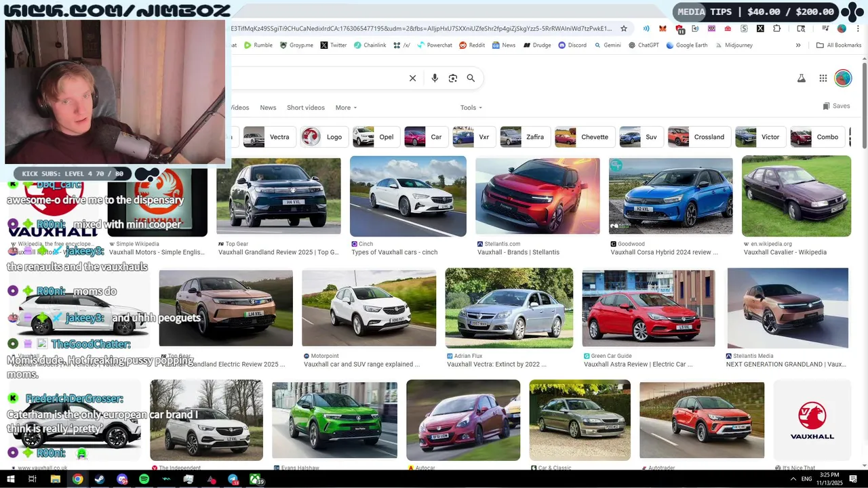Switch to the Short videos tab
868x488 pixels.
306,107
